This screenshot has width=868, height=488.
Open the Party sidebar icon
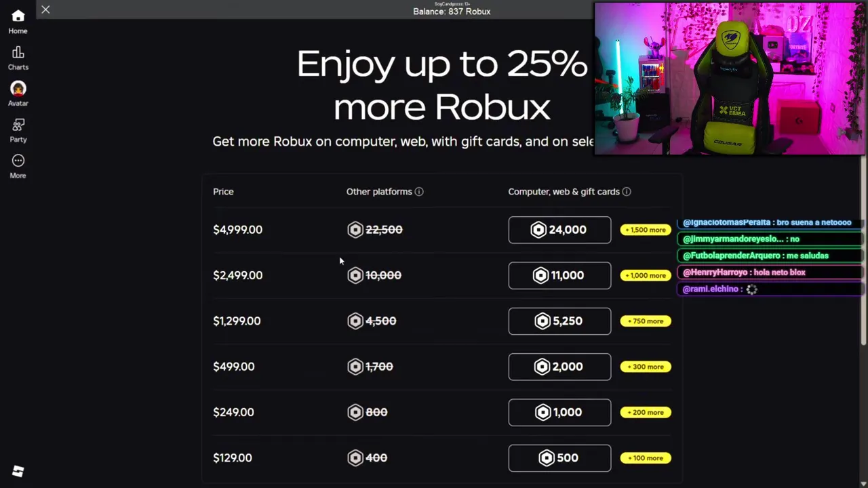coord(18,129)
